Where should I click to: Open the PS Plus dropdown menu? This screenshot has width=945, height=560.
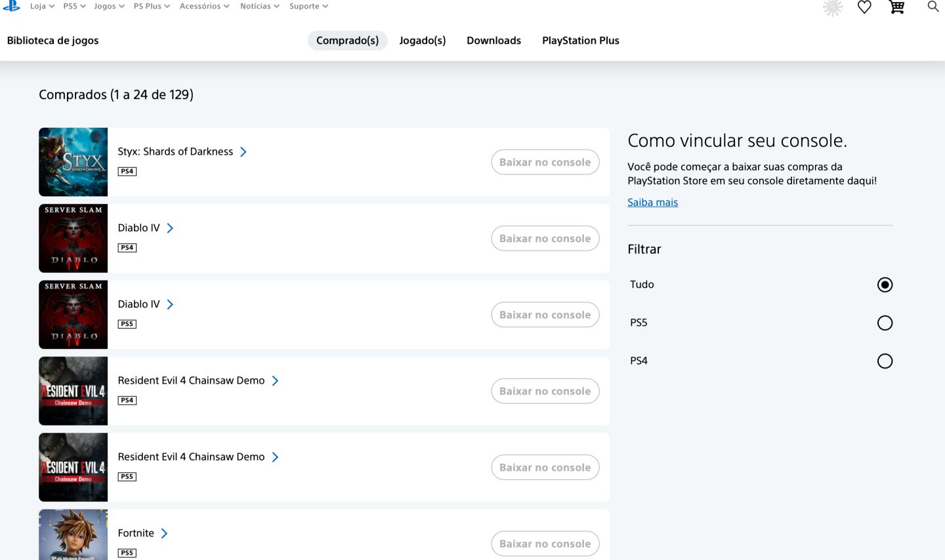point(152,6)
